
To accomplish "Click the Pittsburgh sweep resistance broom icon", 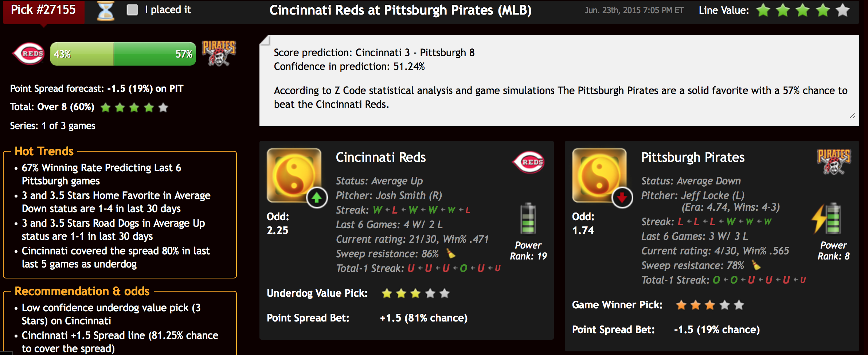I will click(756, 265).
